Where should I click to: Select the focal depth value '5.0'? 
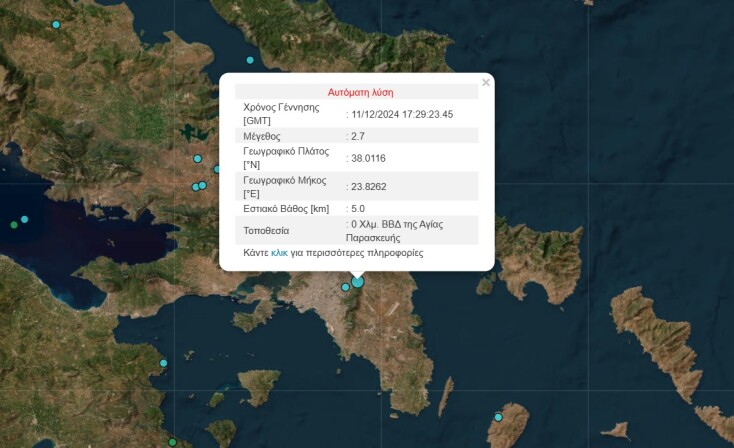[358, 209]
